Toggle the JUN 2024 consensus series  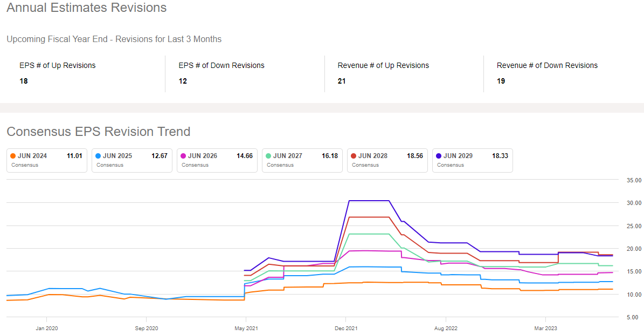[x=46, y=160]
